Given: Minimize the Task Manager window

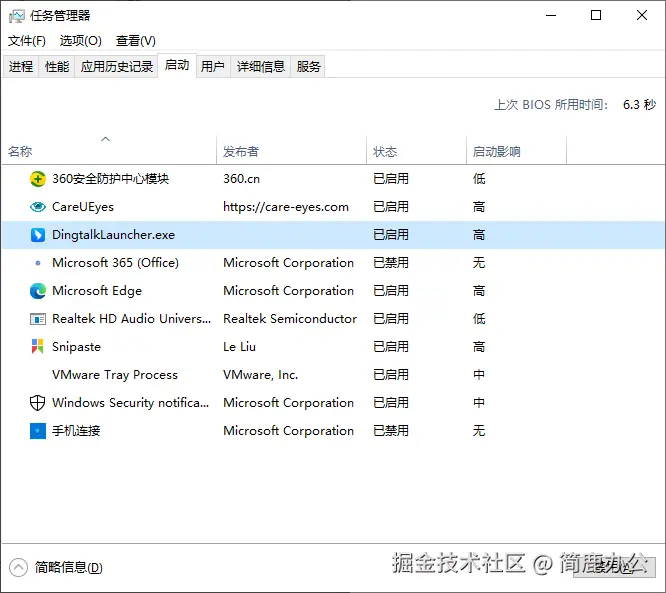Looking at the screenshot, I should click(551, 16).
